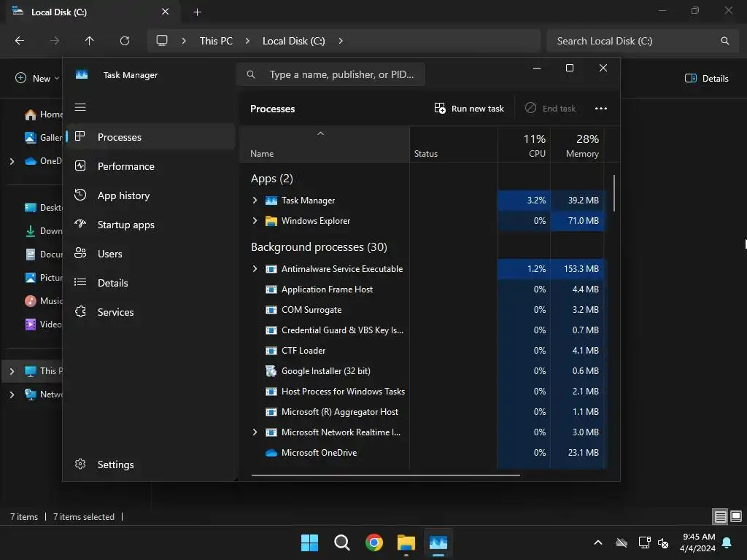Click the network status tray icon
Image resolution: width=747 pixels, height=560 pixels.
click(x=644, y=542)
